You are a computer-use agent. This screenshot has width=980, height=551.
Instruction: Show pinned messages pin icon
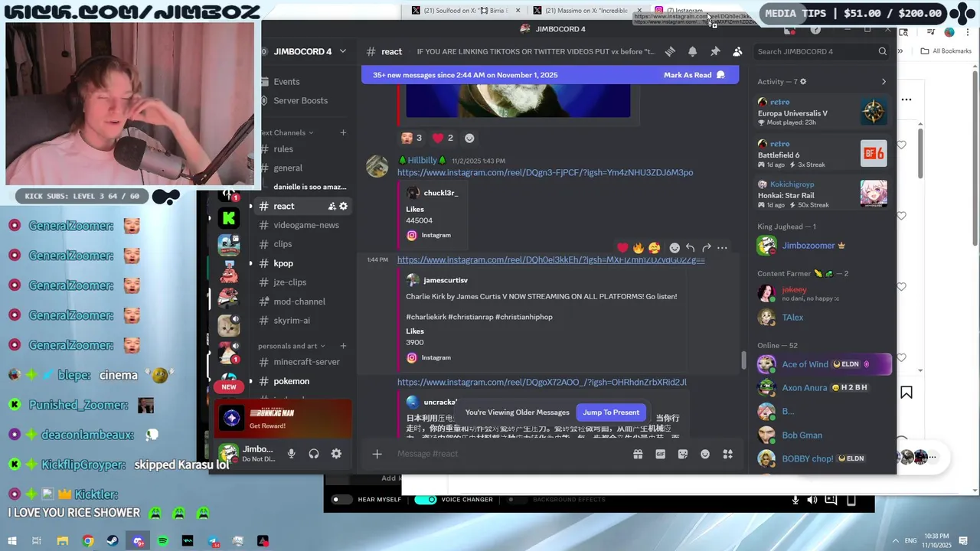(x=715, y=51)
